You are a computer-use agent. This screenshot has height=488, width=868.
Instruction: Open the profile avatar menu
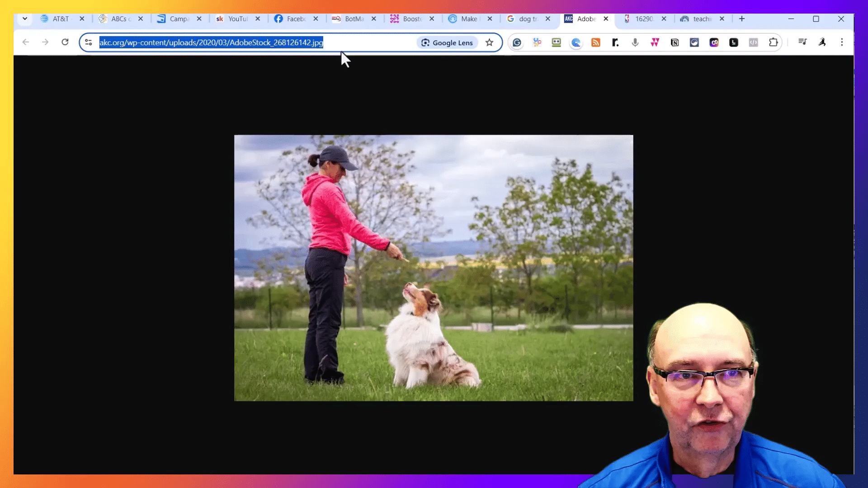tap(822, 42)
